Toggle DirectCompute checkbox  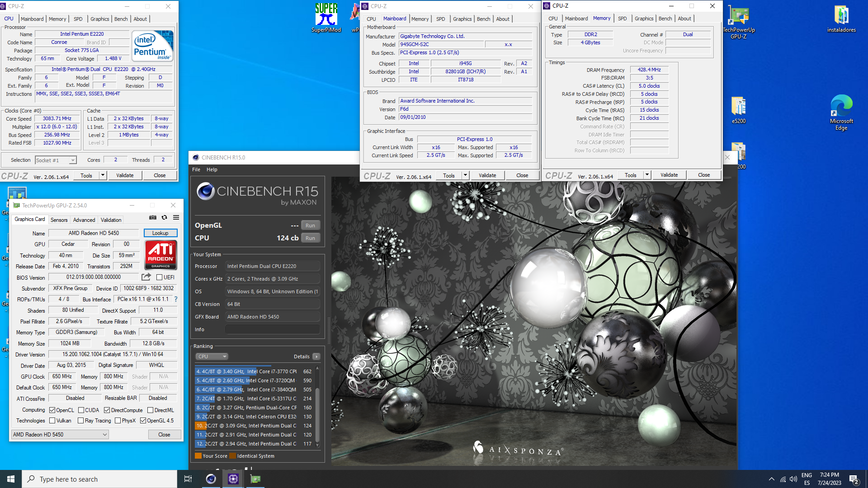pos(107,410)
